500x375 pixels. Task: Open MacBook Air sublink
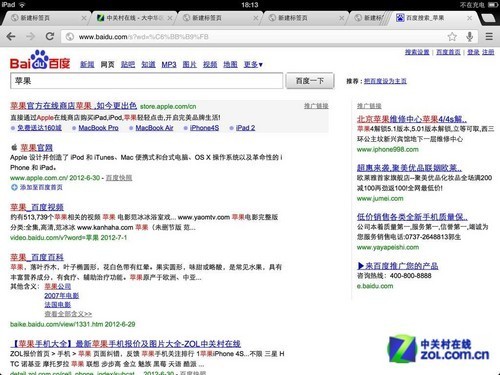click(154, 128)
